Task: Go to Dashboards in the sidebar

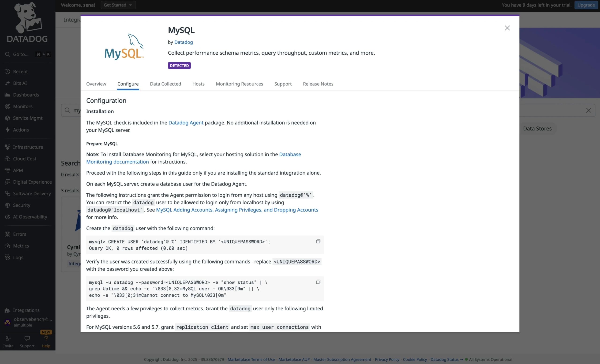Action: pos(26,95)
